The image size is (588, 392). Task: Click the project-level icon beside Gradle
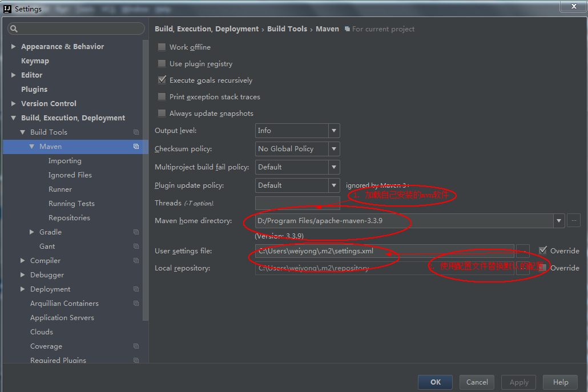click(x=136, y=232)
